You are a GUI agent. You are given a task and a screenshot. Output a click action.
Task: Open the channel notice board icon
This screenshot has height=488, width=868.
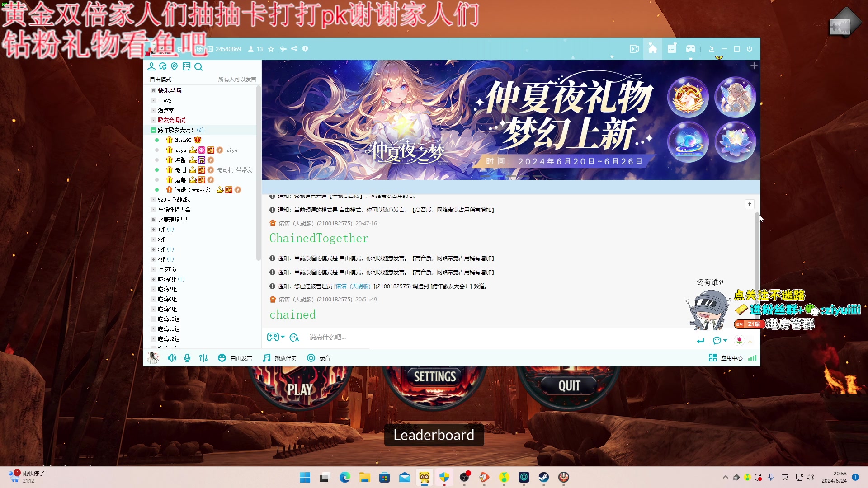pos(186,67)
